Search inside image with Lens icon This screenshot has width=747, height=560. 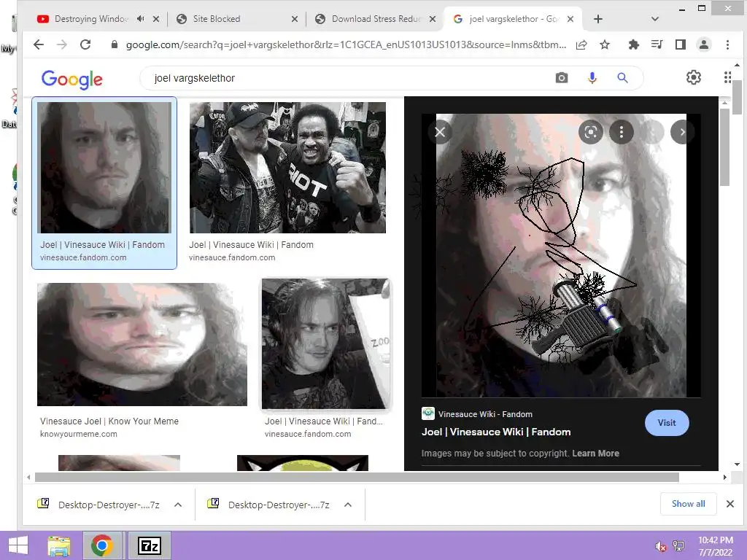click(x=591, y=132)
